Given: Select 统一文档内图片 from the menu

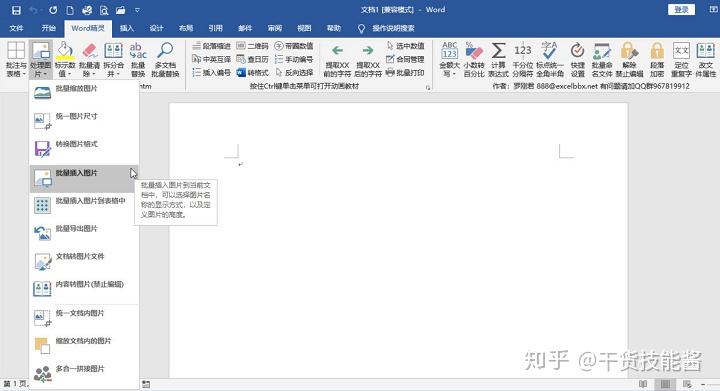Looking at the screenshot, I should [84, 318].
